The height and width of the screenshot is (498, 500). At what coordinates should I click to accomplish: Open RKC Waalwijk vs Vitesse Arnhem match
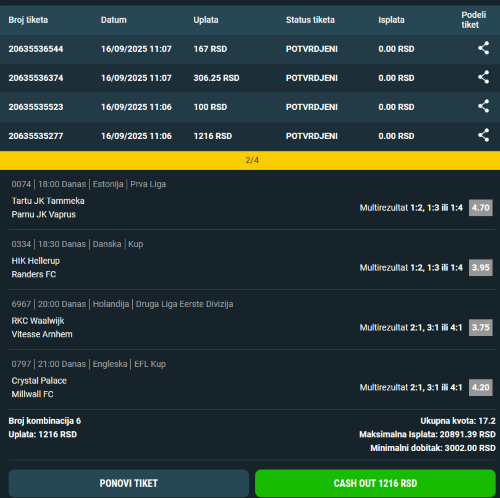(42, 327)
